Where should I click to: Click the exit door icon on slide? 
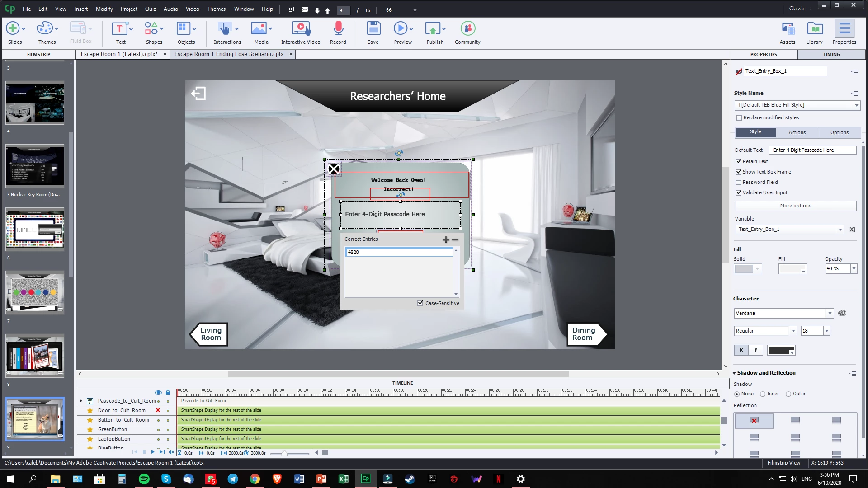point(198,94)
